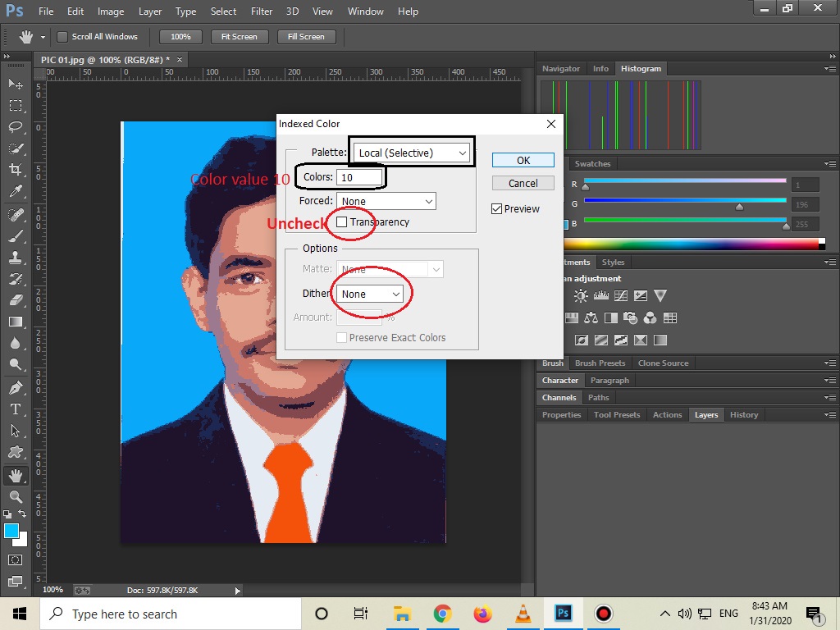The image size is (840, 630).
Task: Open the Levels adjustment
Action: (x=601, y=294)
